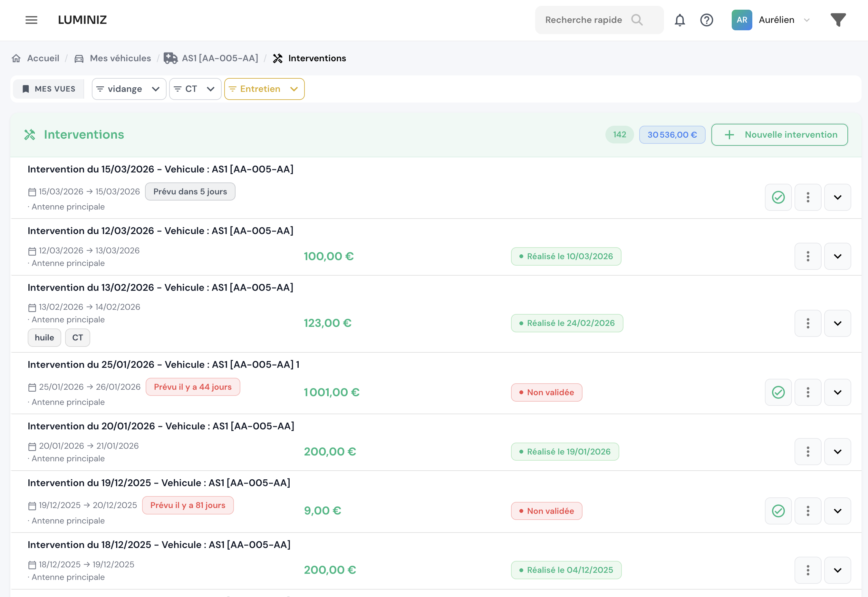Click into the Recherche rapide field
Screen dimensions: 868x597
coord(583,20)
